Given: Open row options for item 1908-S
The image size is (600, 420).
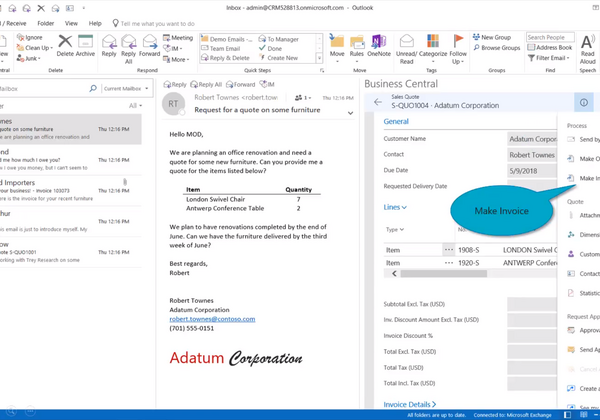Looking at the screenshot, I should (x=448, y=250).
